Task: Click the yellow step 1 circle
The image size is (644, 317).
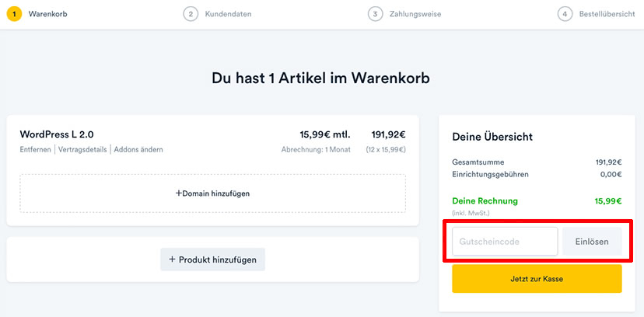Action: click(x=14, y=14)
